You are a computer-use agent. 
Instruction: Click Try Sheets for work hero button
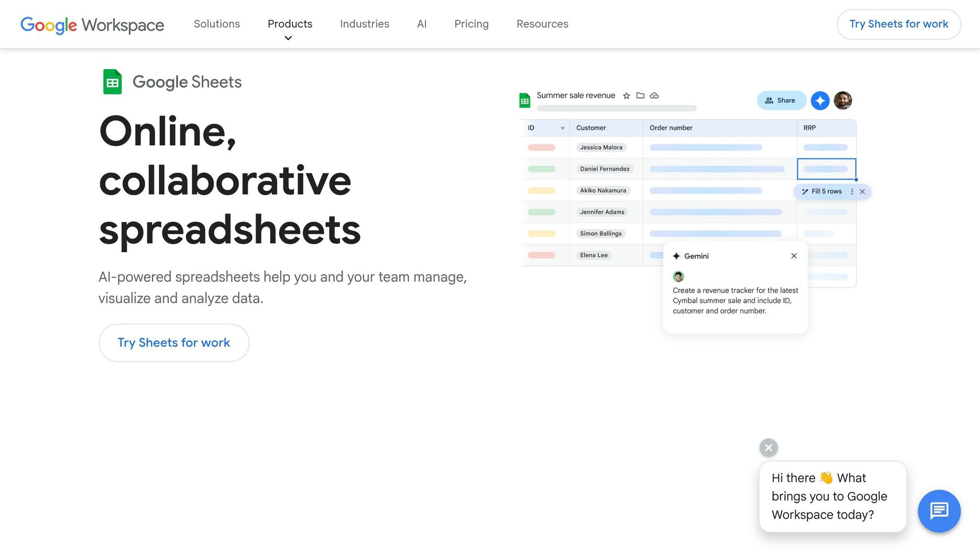click(x=174, y=342)
